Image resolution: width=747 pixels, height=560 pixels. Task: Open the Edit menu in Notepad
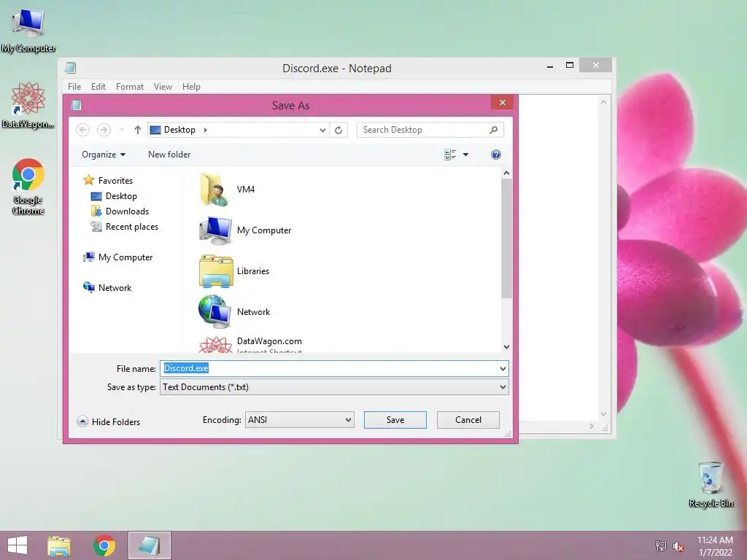pos(98,87)
